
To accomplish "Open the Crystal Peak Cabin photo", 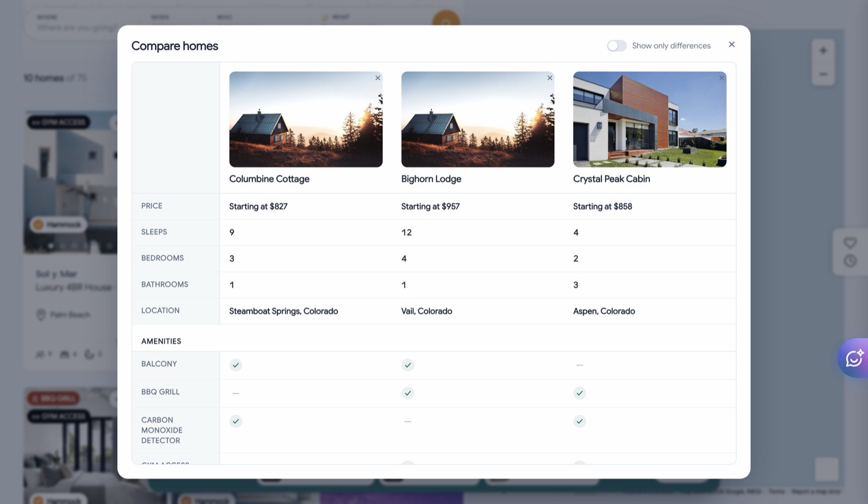I will (x=650, y=119).
